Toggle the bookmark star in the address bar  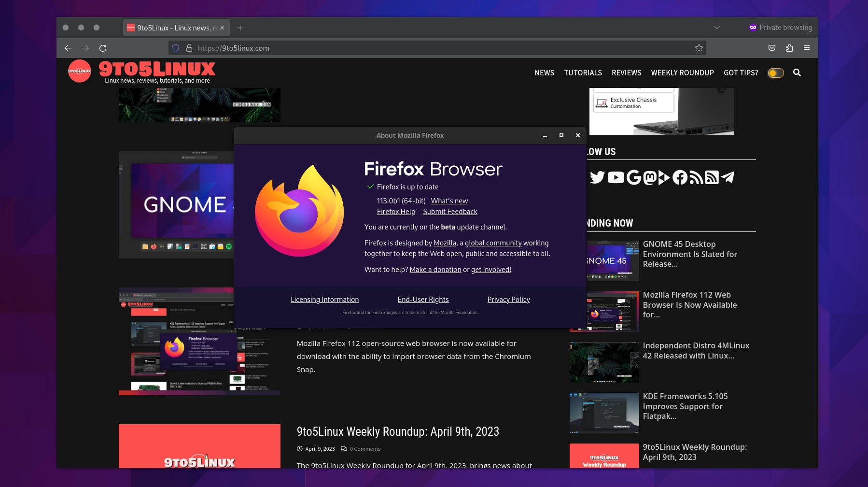point(699,48)
